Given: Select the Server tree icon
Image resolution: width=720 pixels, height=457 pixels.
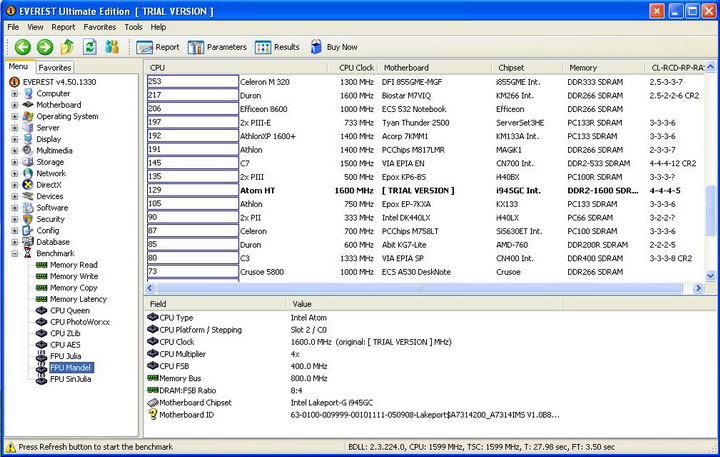Looking at the screenshot, I should click(x=28, y=128).
